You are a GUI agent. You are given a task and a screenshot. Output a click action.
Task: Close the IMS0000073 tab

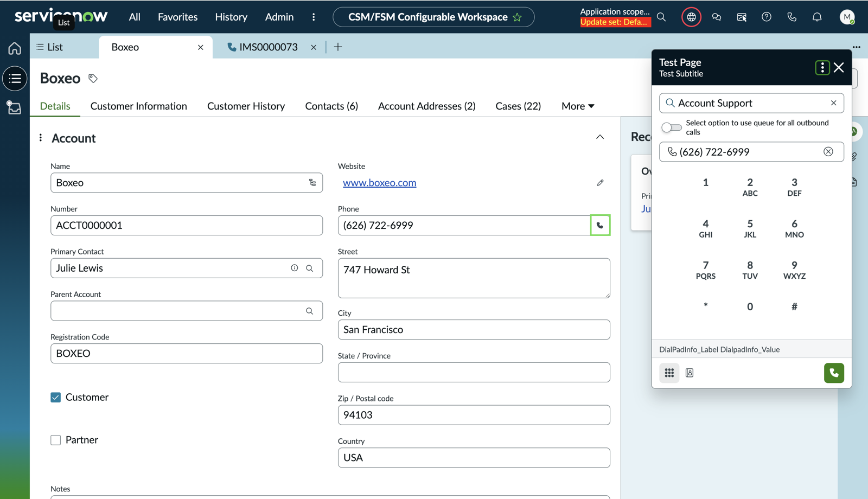(x=314, y=48)
